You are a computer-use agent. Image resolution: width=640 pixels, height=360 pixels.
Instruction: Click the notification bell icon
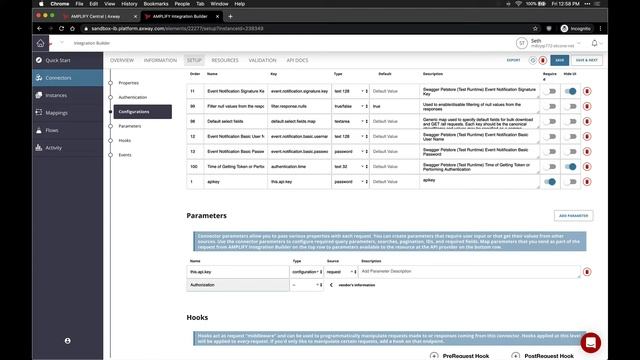pyautogui.click(x=594, y=43)
